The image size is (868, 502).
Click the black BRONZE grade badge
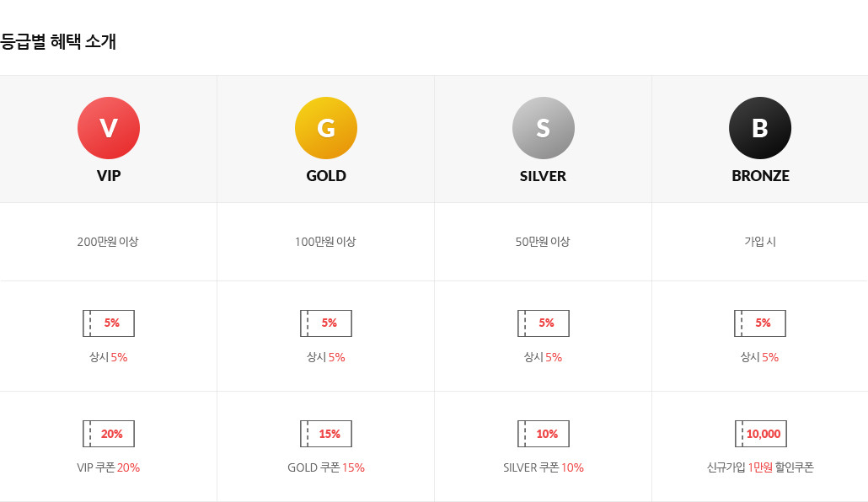[x=760, y=128]
